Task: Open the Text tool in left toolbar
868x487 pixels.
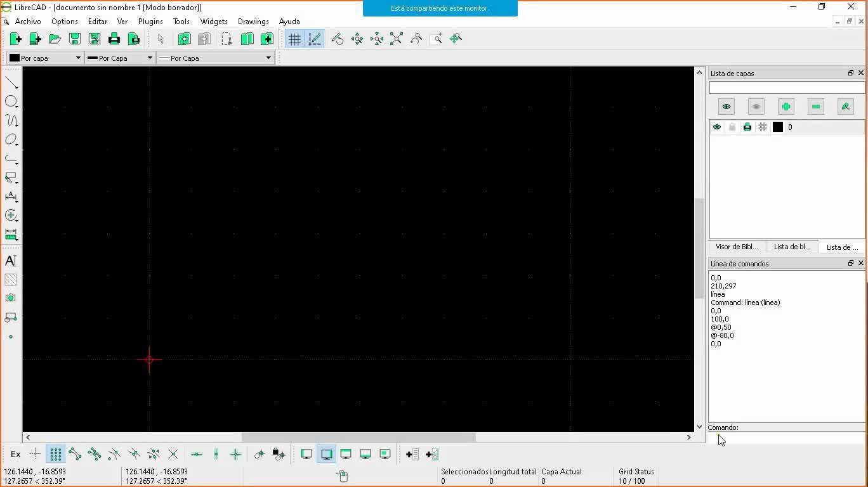Action: [x=11, y=261]
